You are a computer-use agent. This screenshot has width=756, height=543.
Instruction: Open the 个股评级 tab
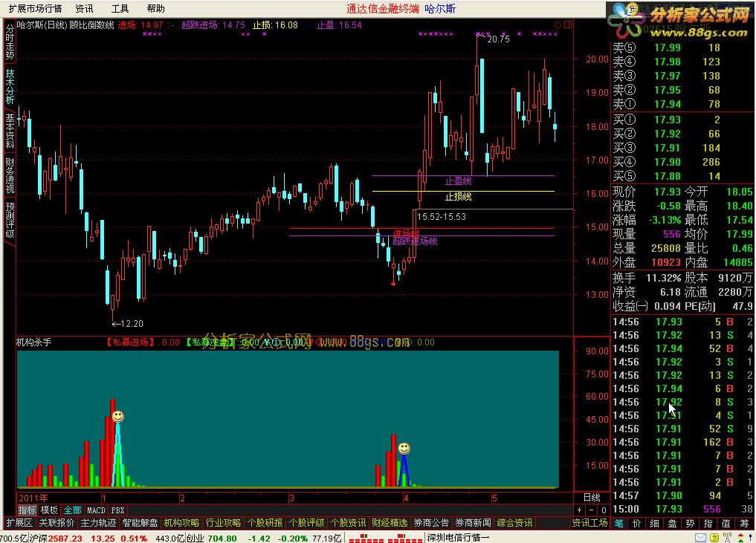[307, 523]
